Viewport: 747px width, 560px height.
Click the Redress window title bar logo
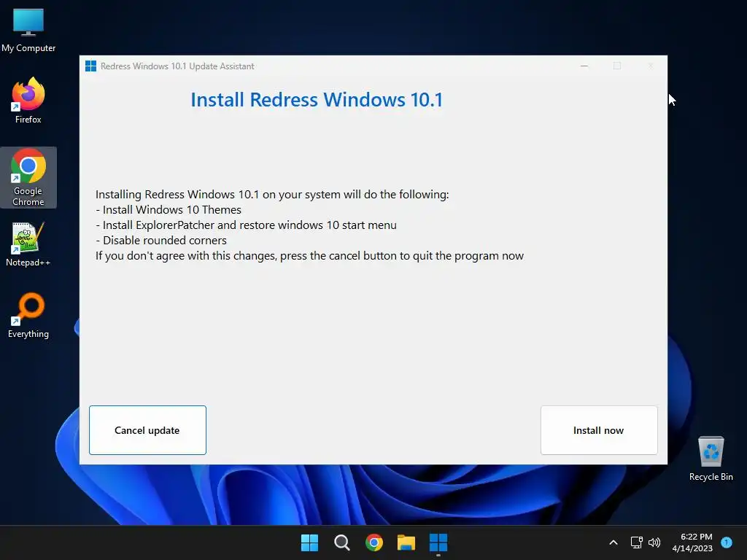90,66
